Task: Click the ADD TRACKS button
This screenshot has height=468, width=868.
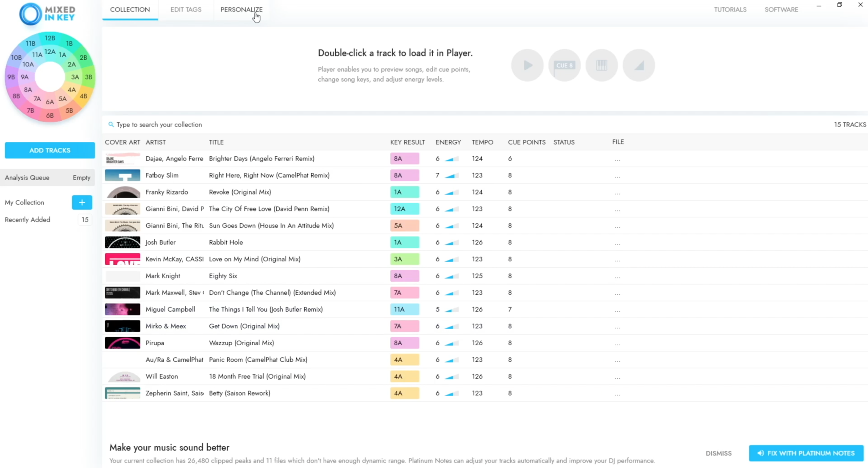Action: [x=50, y=150]
